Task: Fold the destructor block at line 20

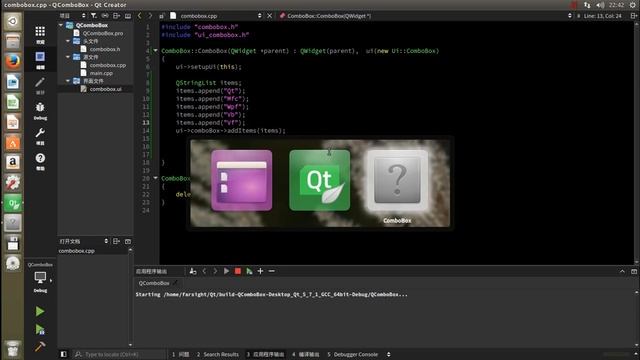Action: coord(155,178)
